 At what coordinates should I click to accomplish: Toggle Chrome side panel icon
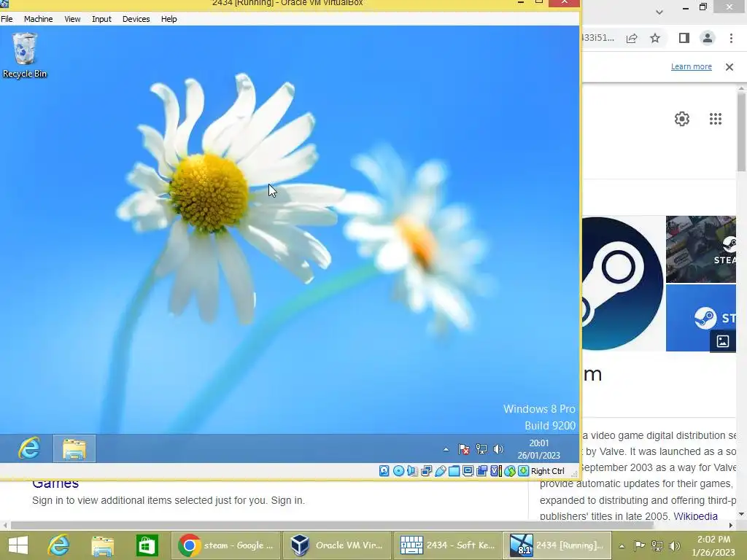(684, 38)
